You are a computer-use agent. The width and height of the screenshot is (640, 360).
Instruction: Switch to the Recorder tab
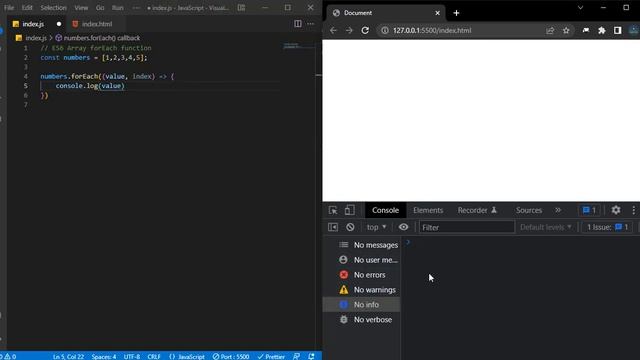(x=477, y=210)
